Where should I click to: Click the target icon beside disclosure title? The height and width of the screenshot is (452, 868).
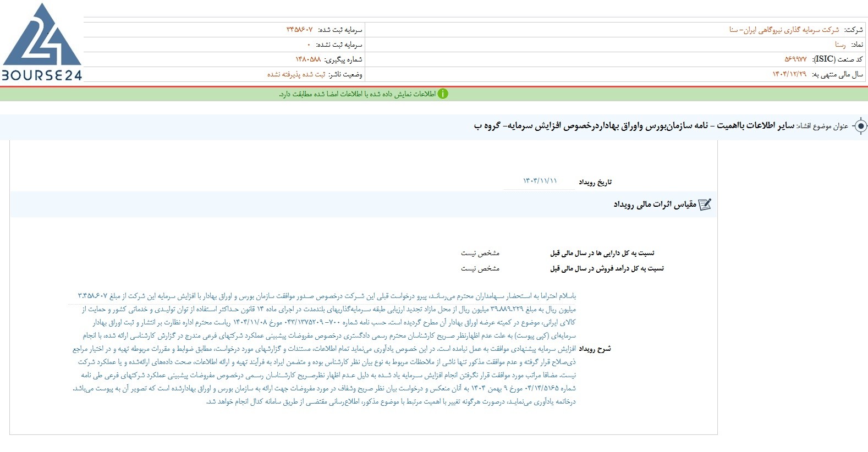[860, 126]
